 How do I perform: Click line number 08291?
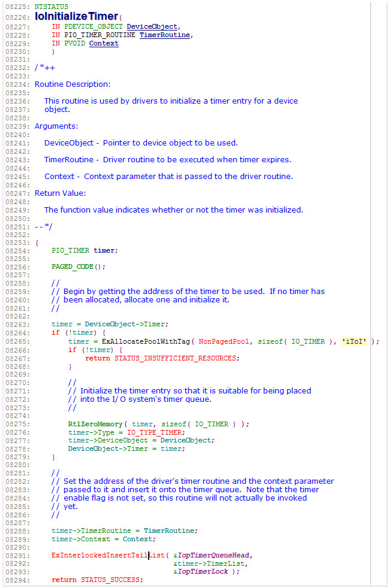click(x=19, y=556)
